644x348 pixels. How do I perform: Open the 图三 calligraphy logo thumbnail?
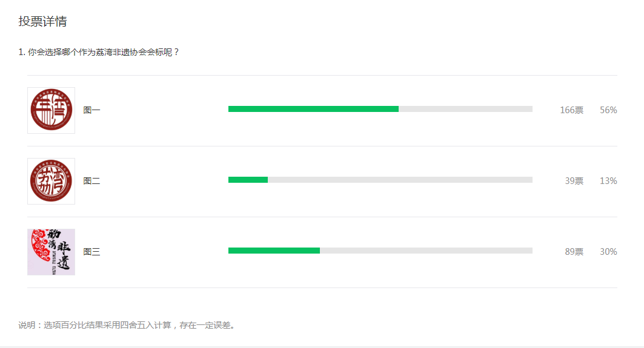coord(51,252)
